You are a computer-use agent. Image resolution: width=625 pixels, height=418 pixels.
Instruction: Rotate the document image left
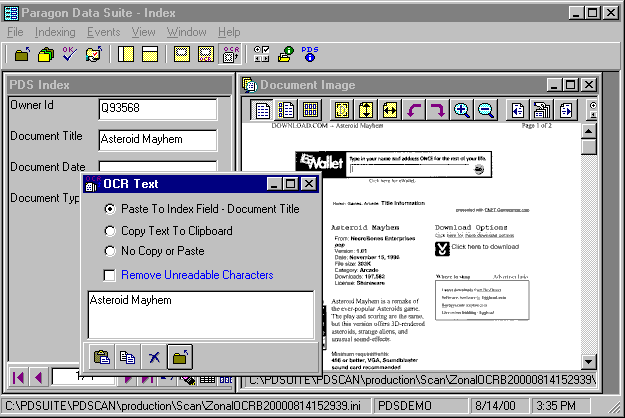point(414,110)
